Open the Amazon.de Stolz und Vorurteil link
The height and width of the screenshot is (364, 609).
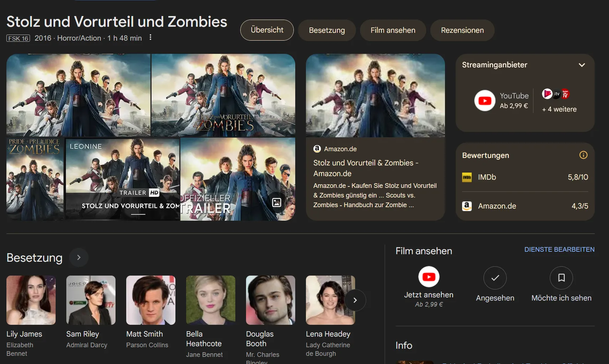pyautogui.click(x=365, y=168)
